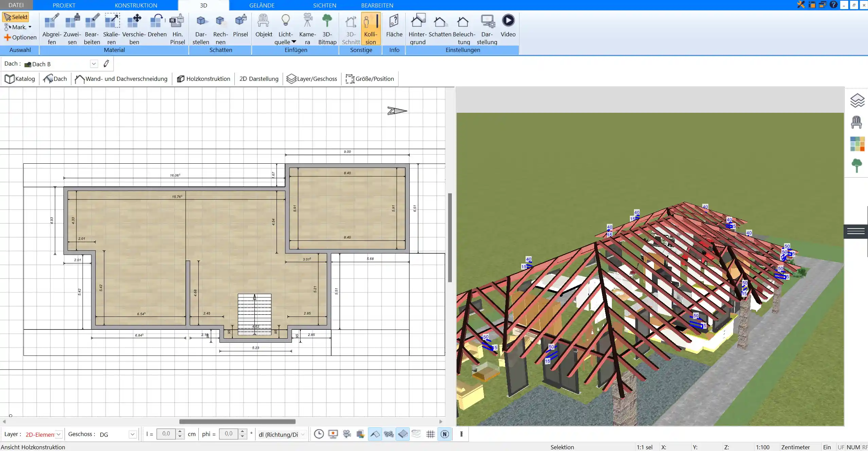
Task: Decrease the phi value stepper
Action: [242, 436]
